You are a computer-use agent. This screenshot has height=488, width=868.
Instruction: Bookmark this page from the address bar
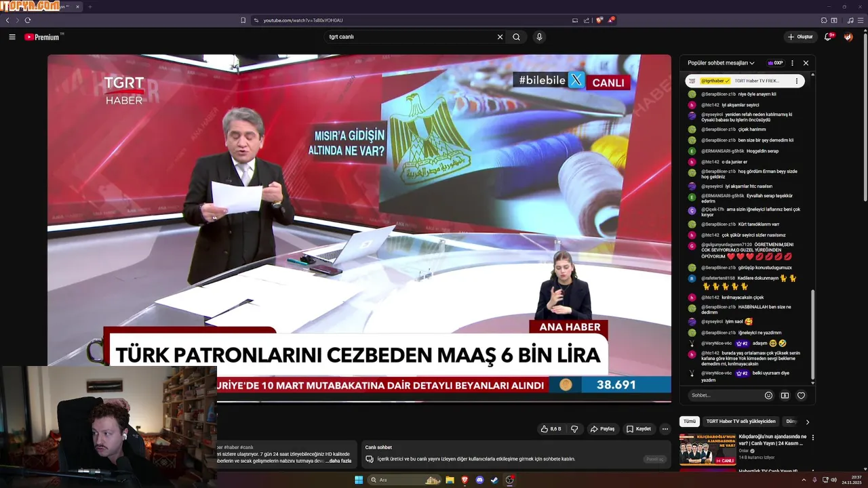(x=243, y=20)
